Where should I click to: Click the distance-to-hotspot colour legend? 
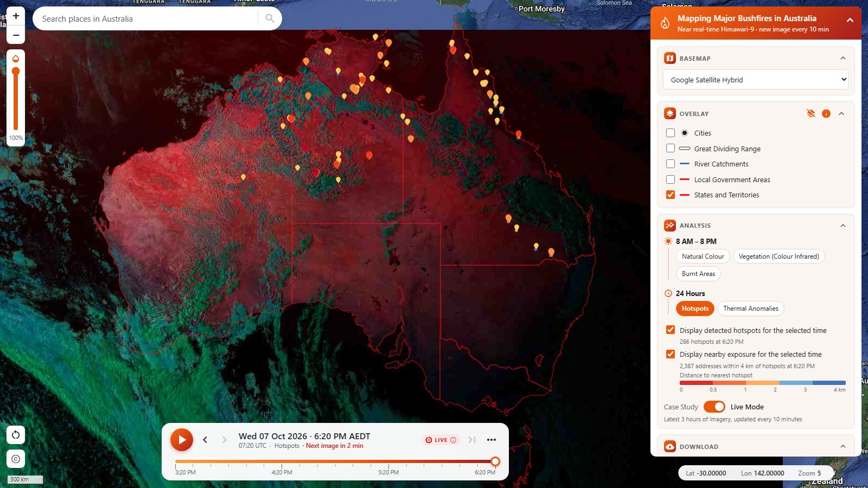(x=762, y=383)
